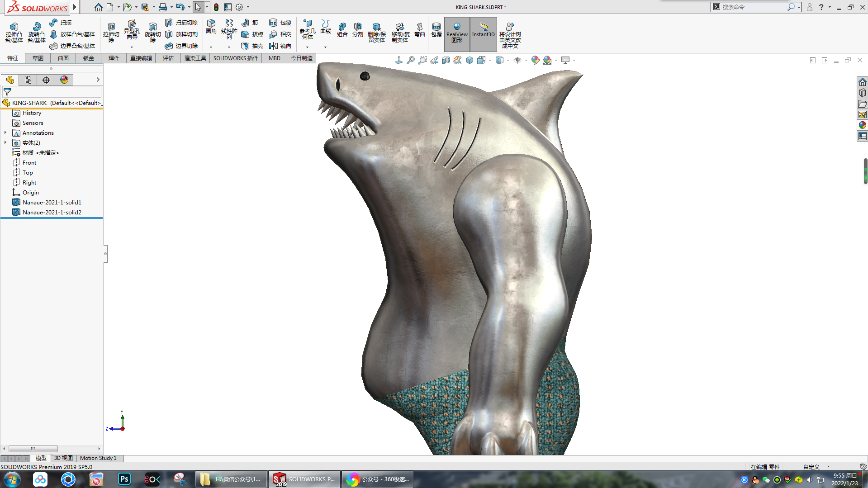868x488 pixels.
Task: Open the Windows Start menu
Action: click(12, 479)
